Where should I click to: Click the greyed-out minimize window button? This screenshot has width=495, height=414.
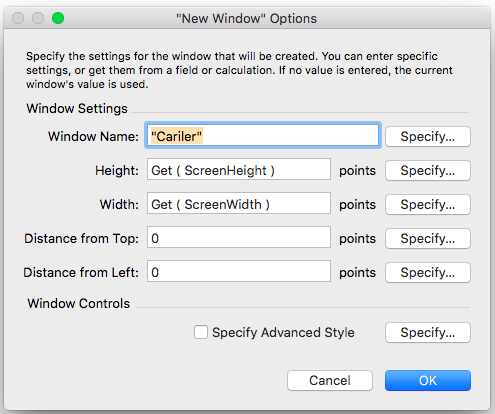click(x=38, y=18)
